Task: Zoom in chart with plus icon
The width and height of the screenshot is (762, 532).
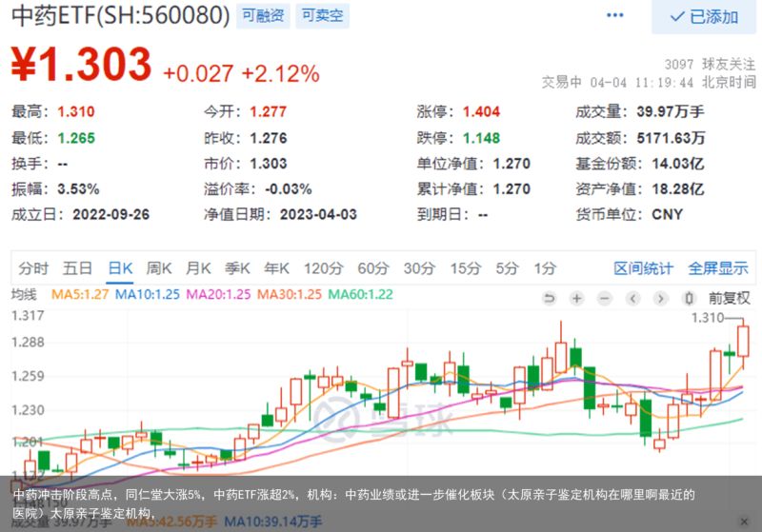Action: (x=577, y=298)
